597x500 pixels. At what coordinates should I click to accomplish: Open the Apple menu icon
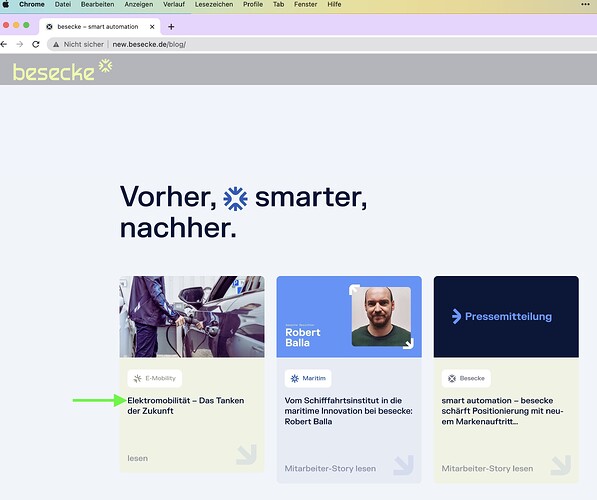[x=6, y=4]
